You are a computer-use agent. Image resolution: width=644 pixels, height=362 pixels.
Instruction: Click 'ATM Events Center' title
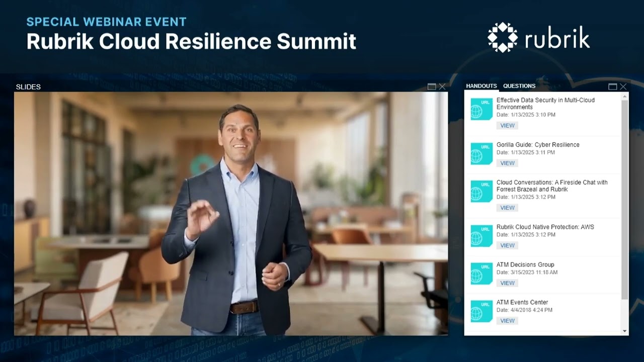coord(522,302)
